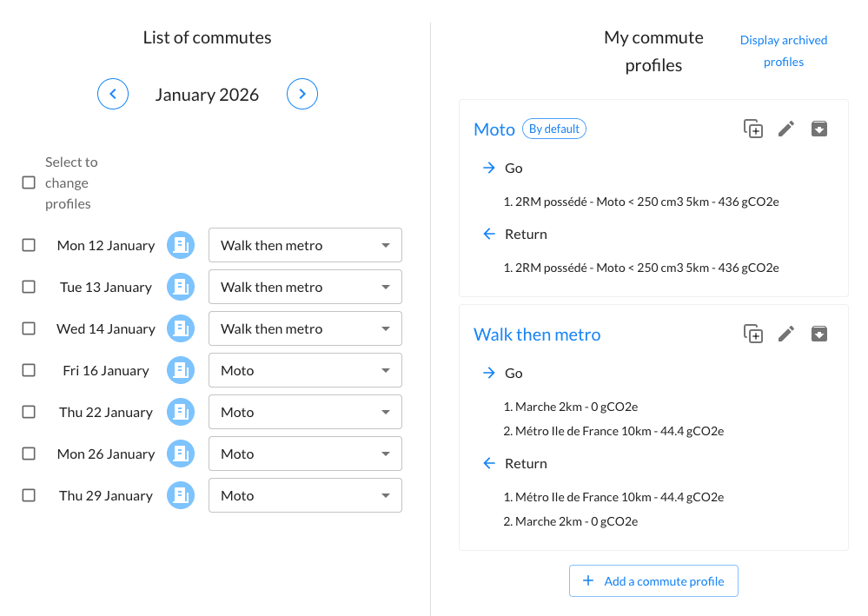Open commute details icon for Mon 12 January
The height and width of the screenshot is (616, 868).
click(x=181, y=245)
